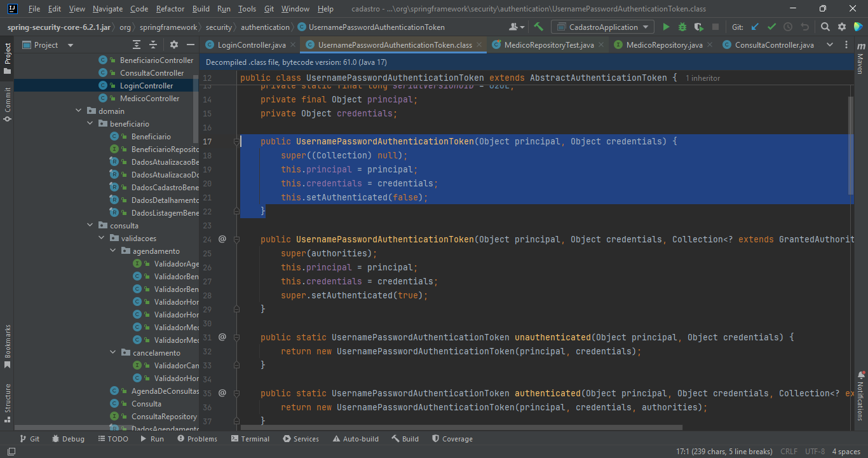Collapse the beneficiario folder
The height and width of the screenshot is (458, 868).
click(x=90, y=123)
